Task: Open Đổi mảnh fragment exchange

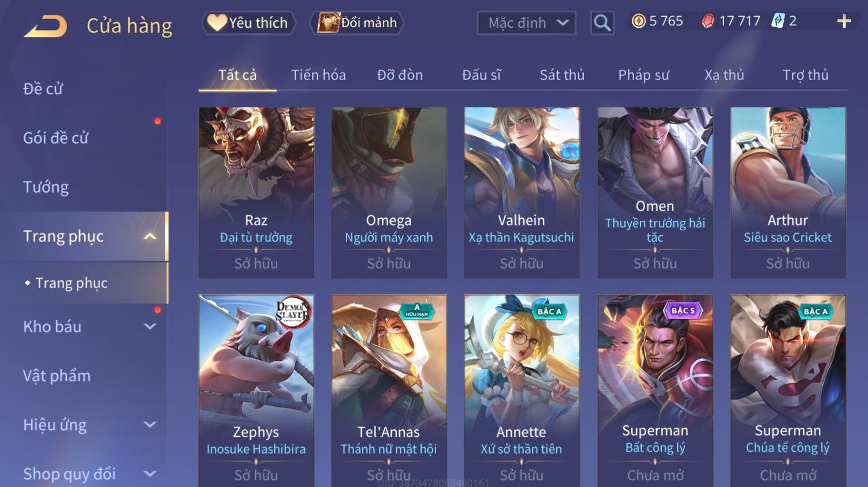Action: click(357, 23)
